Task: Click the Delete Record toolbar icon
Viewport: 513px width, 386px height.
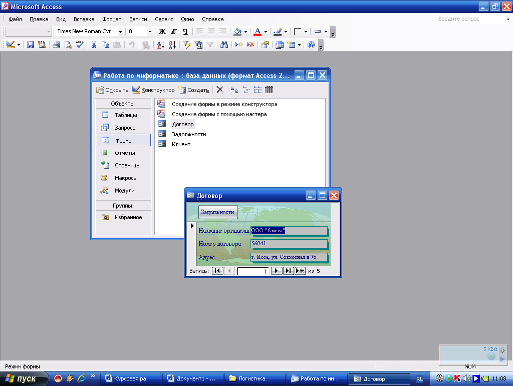Action: coord(250,44)
